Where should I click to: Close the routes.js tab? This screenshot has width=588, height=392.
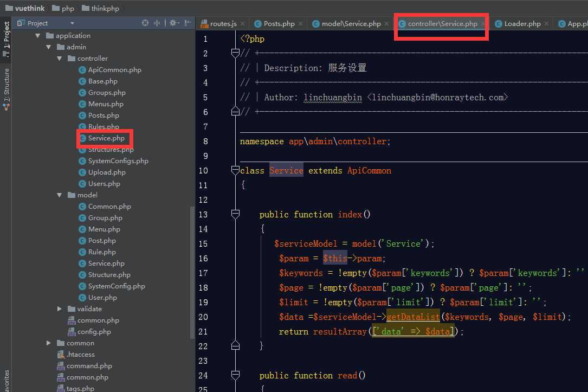click(243, 24)
